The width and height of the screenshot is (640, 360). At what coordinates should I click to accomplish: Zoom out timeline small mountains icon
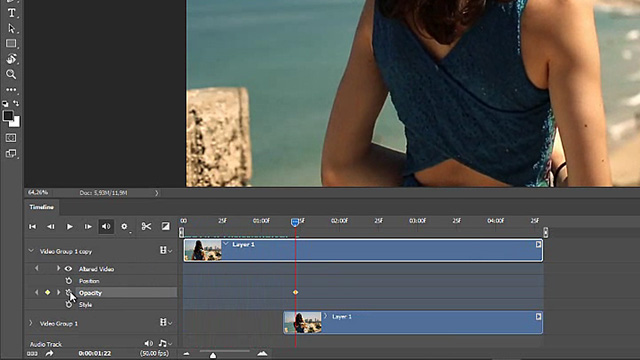[x=187, y=353]
